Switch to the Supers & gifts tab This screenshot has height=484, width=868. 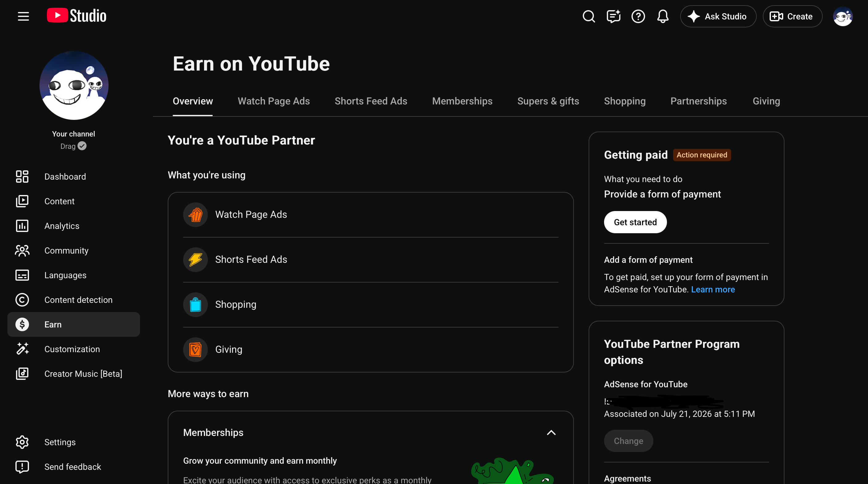click(x=548, y=101)
